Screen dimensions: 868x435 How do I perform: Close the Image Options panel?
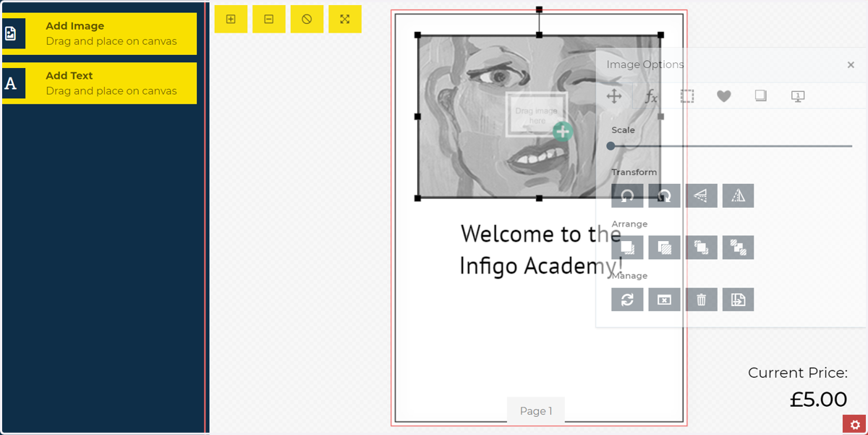851,65
